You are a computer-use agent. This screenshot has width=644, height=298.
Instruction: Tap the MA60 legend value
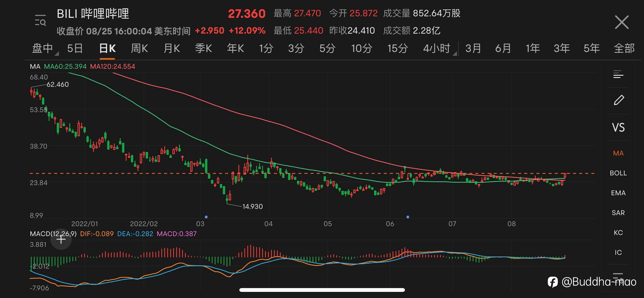click(65, 67)
